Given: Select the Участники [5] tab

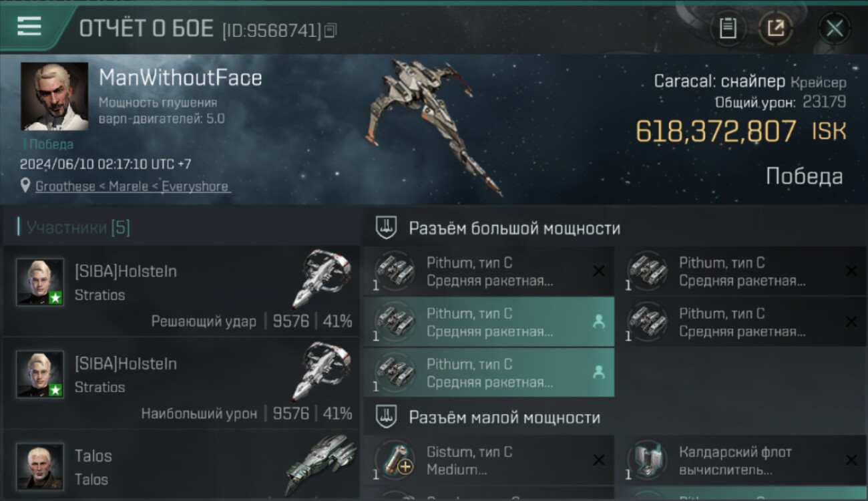Looking at the screenshot, I should [x=77, y=228].
